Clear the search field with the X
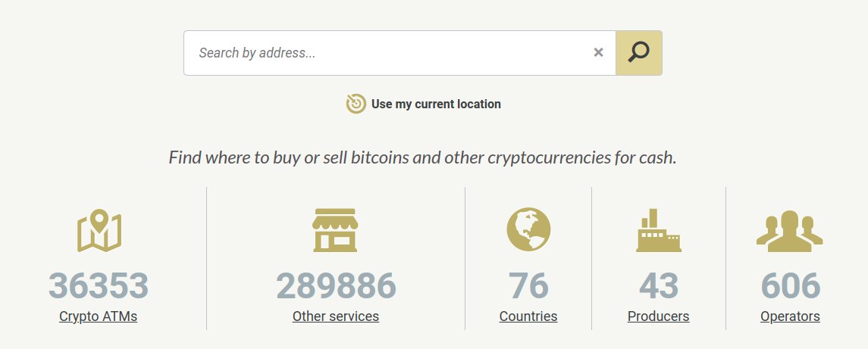 [x=598, y=53]
